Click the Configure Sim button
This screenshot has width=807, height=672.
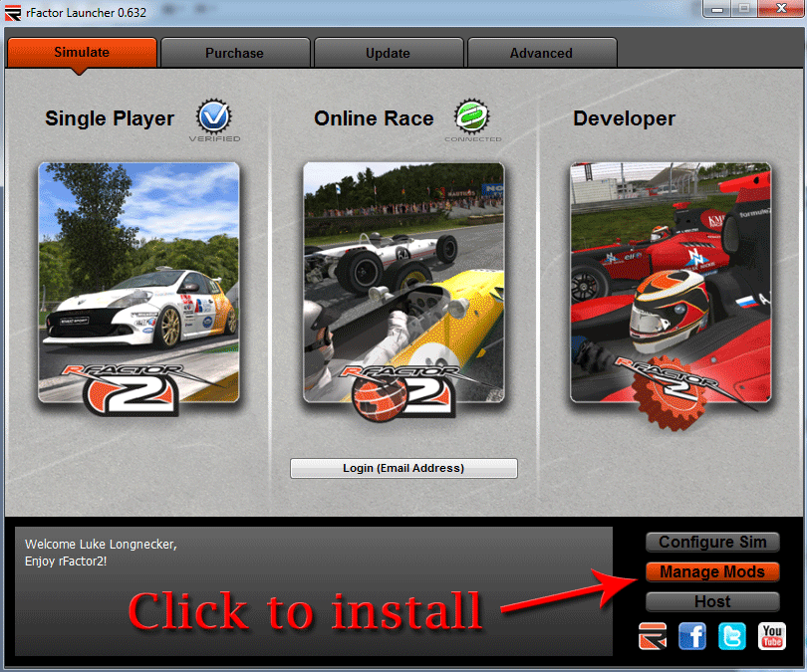[712, 542]
